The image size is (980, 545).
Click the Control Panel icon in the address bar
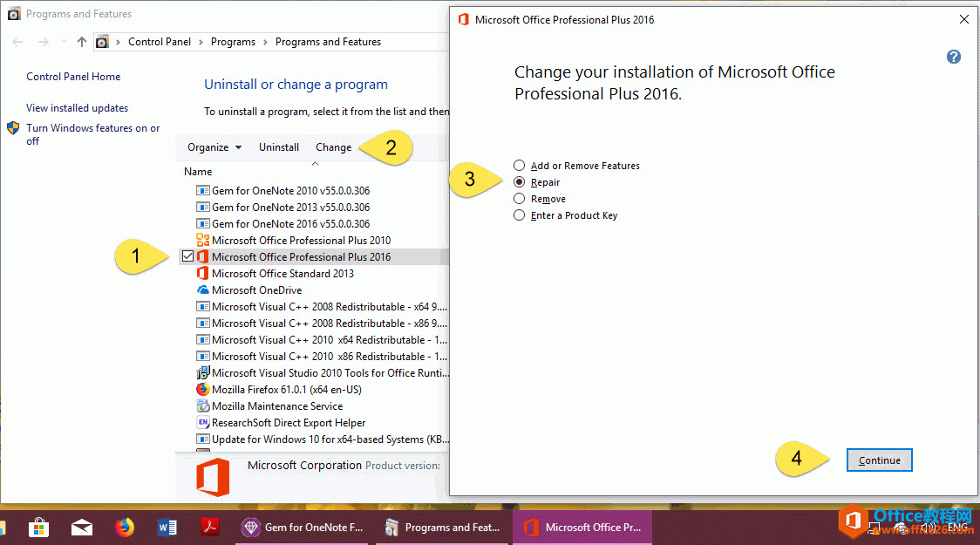101,41
